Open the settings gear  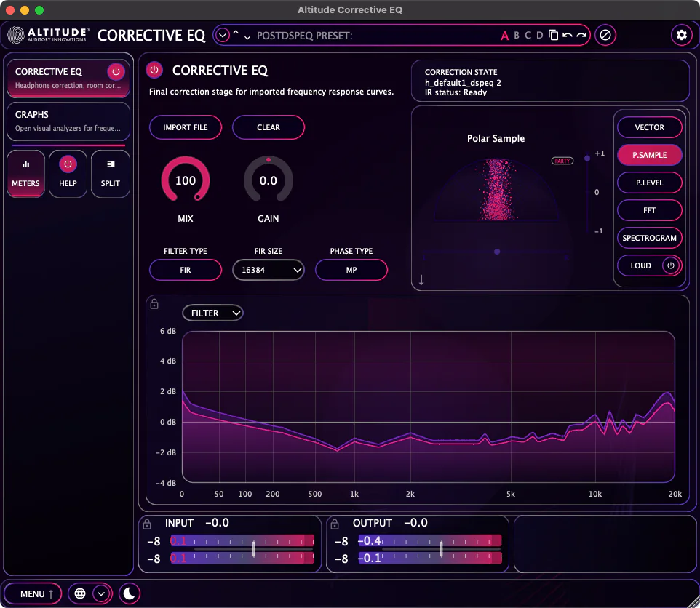pos(681,35)
